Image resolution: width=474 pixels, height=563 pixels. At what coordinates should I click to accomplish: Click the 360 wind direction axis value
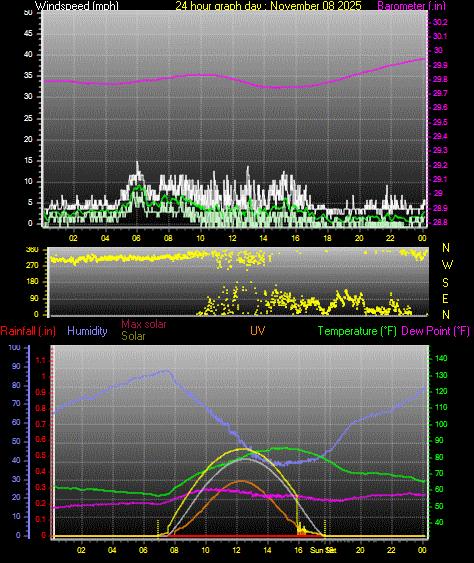coord(32,250)
